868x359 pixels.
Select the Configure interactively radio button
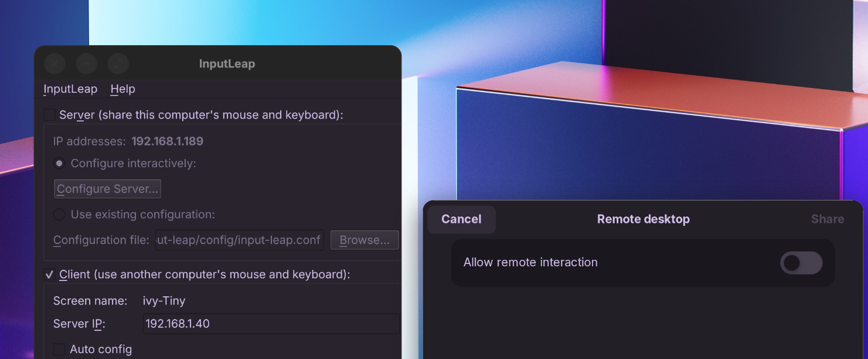59,164
